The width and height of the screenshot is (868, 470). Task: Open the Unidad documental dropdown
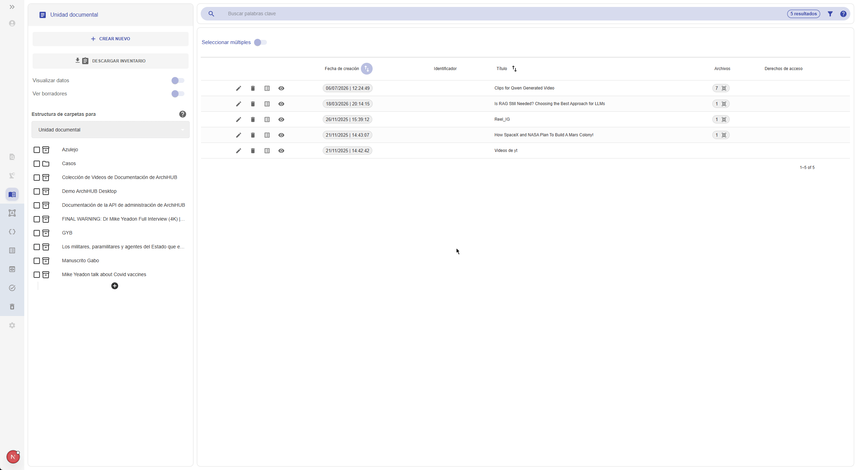coord(111,130)
